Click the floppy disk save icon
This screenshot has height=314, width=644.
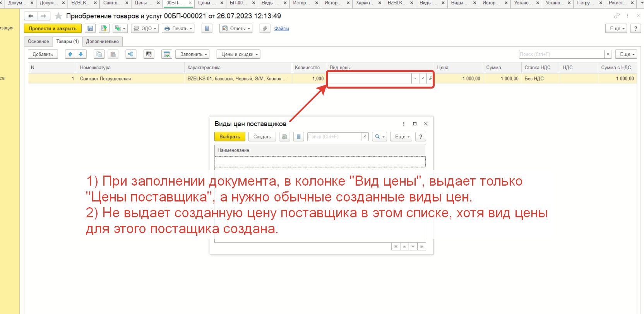coord(90,29)
